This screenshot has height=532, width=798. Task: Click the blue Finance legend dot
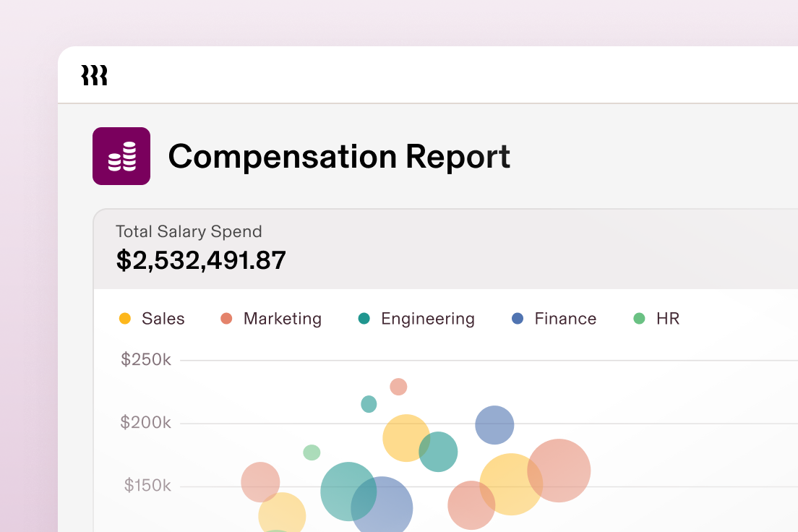pos(518,318)
